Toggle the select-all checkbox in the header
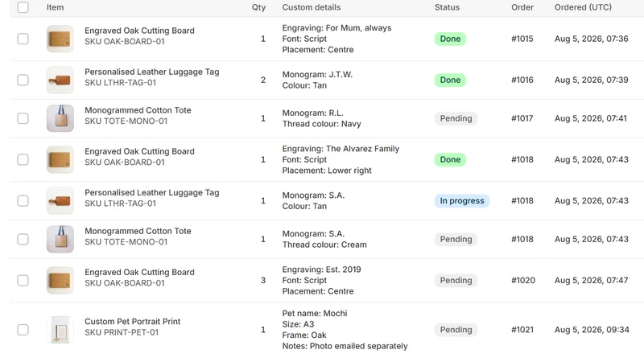 pos(23,7)
